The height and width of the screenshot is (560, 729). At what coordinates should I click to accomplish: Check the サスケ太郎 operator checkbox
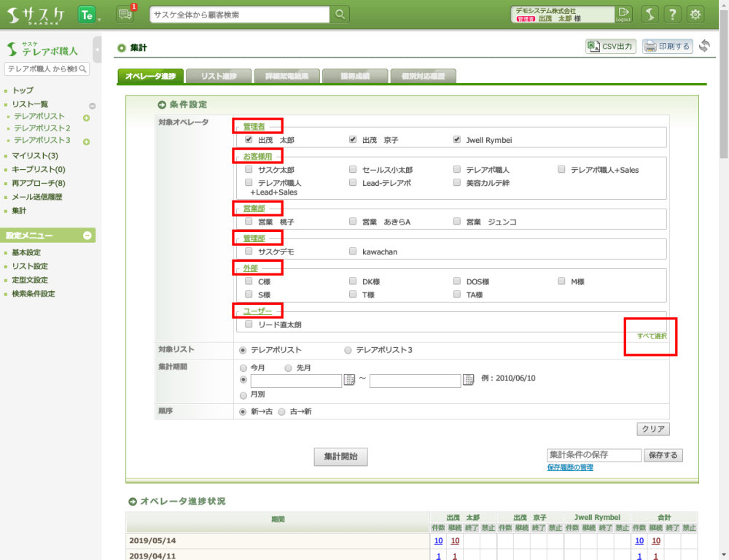coord(249,170)
